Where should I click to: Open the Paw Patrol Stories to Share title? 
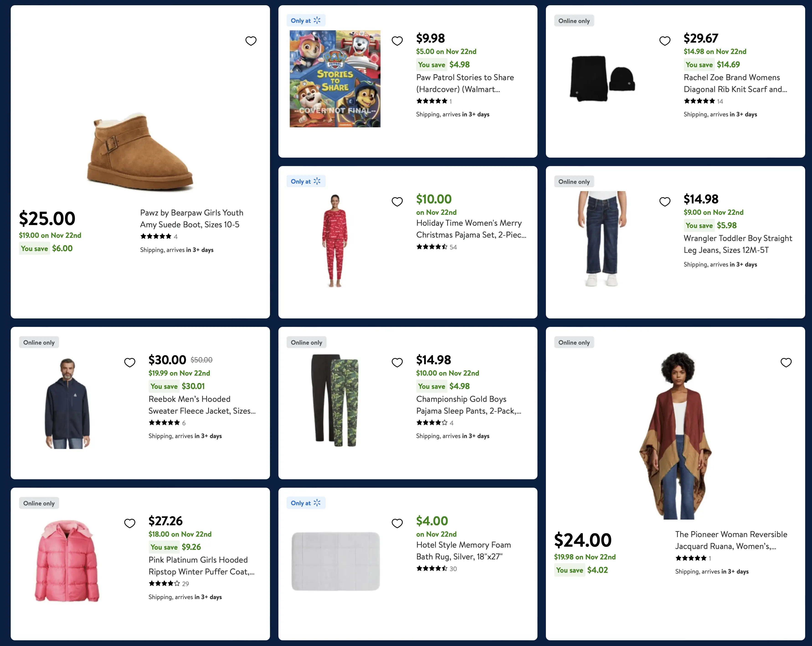point(464,83)
